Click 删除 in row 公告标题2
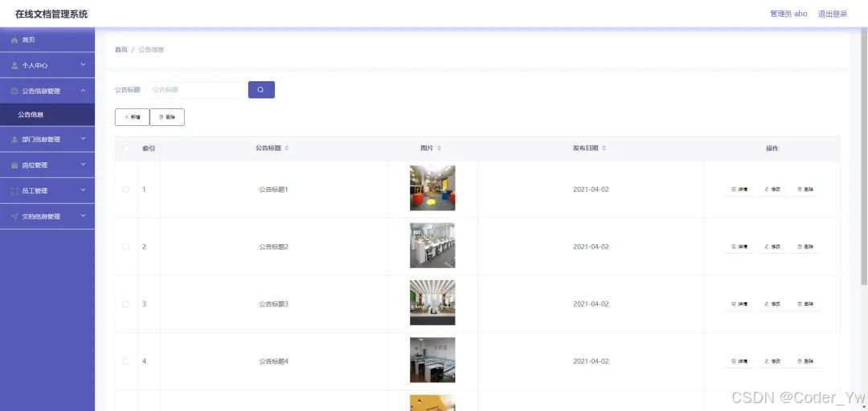 805,246
